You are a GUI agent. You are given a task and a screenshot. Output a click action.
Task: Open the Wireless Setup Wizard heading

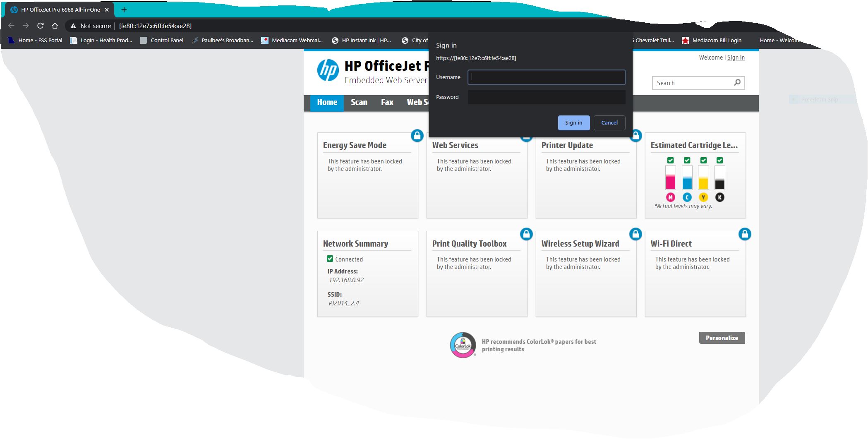[x=580, y=244]
